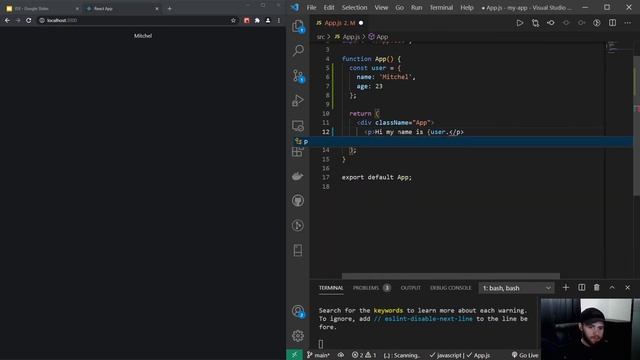Open the browser three-dot menu

pyautogui.click(x=279, y=20)
